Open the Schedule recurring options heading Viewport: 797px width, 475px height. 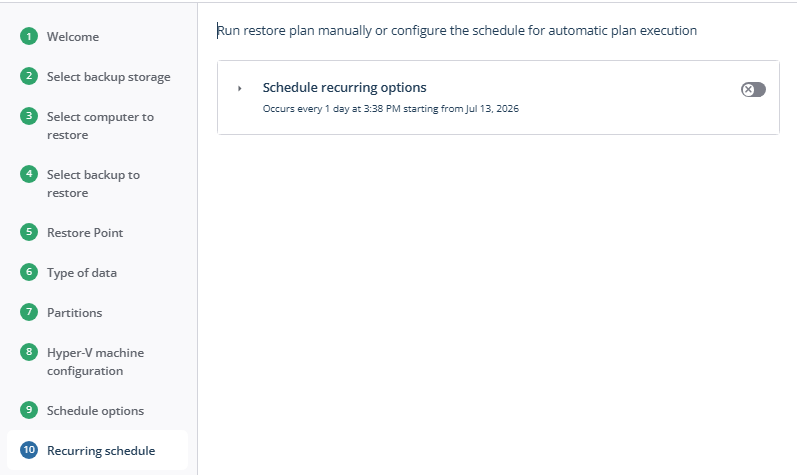[x=345, y=87]
